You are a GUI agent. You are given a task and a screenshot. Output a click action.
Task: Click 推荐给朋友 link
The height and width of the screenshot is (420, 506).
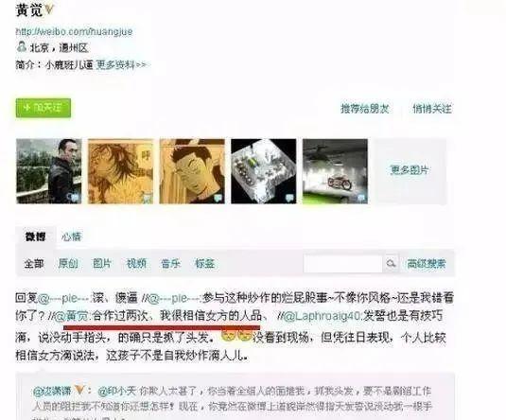(365, 109)
